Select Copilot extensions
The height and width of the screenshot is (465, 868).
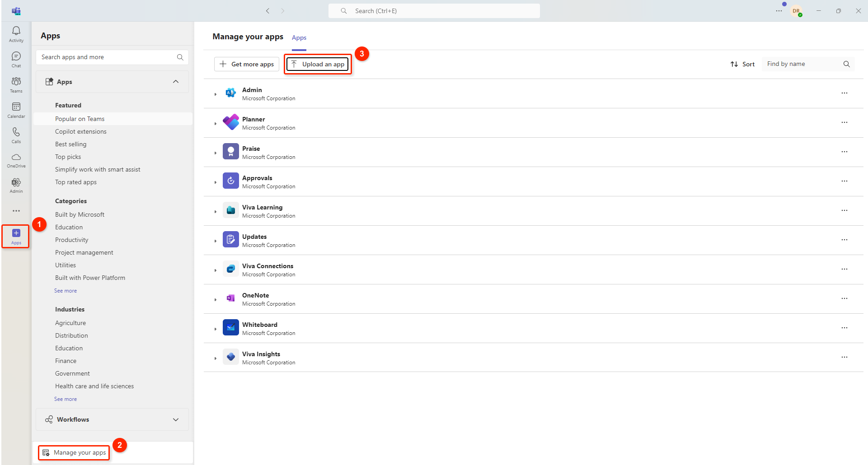[x=81, y=131]
